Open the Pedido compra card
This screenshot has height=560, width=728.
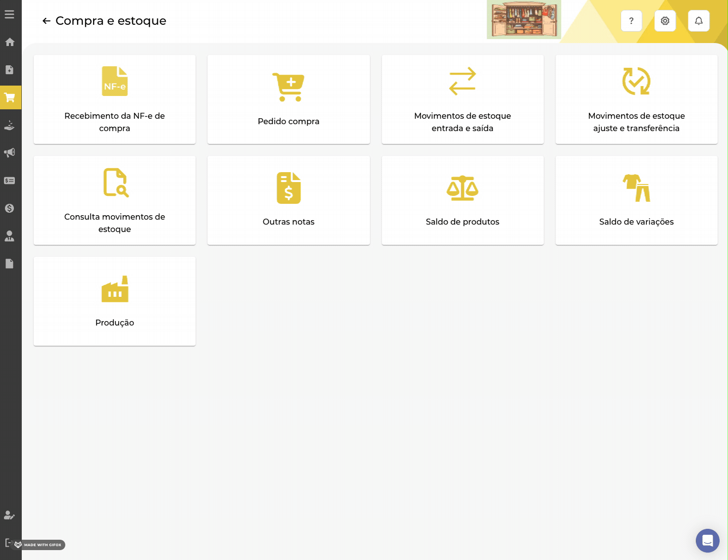[x=289, y=99]
